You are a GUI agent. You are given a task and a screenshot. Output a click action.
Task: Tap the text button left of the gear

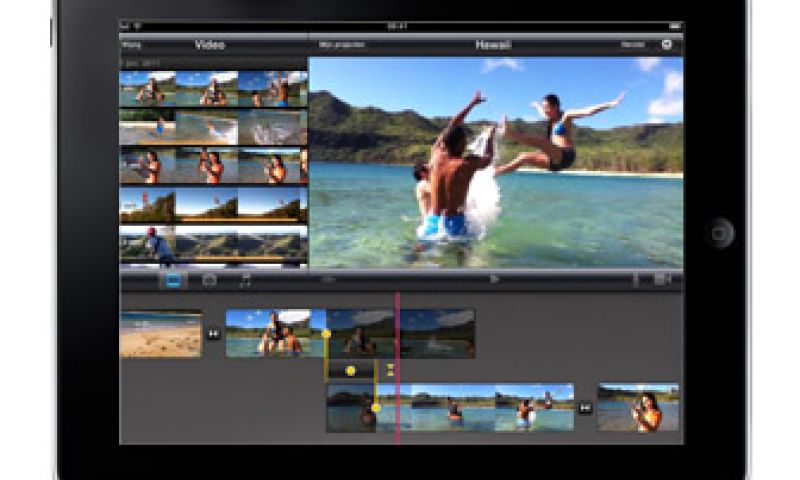[633, 44]
